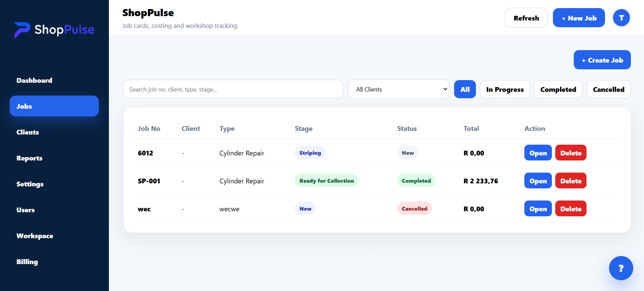Viewport: 644px width, 291px height.
Task: Click the New stage badge for wec
Action: (305, 209)
